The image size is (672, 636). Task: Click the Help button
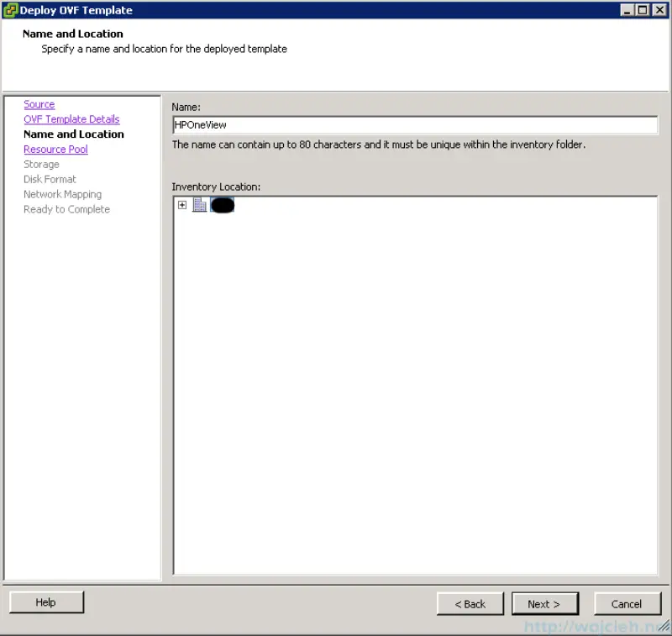[x=46, y=602]
